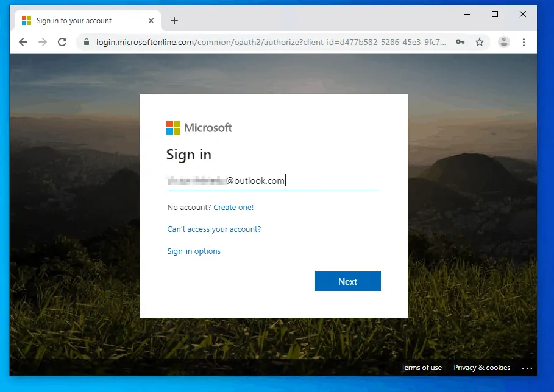Click the back navigation arrow
Viewport: 554px width, 392px height.
(23, 42)
